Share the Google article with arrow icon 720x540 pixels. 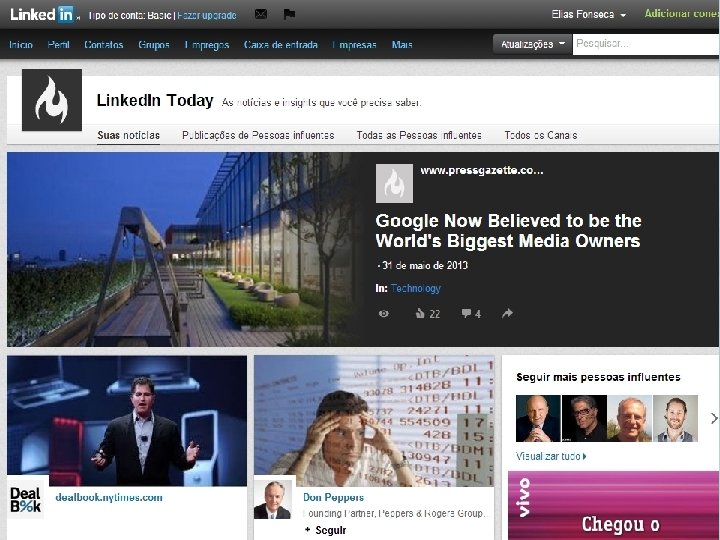[x=507, y=313]
